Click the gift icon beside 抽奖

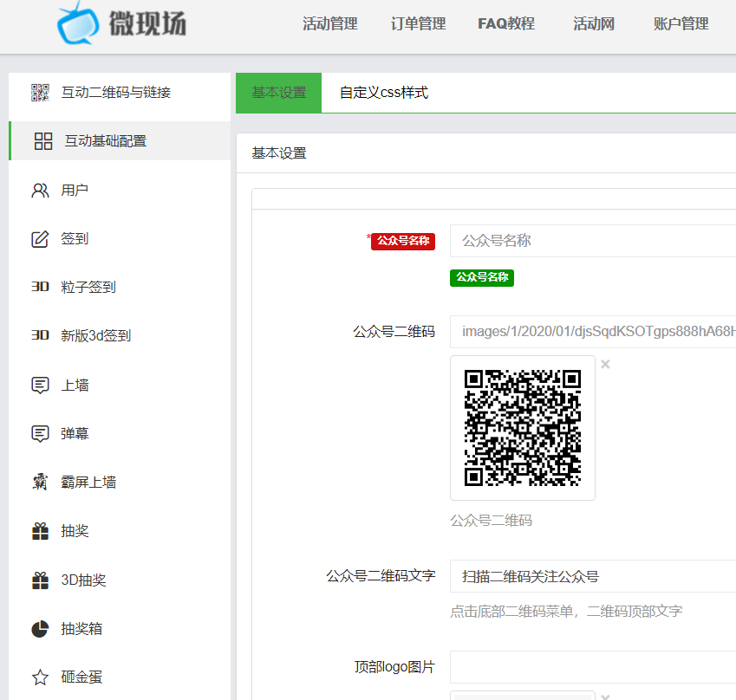pyautogui.click(x=40, y=531)
